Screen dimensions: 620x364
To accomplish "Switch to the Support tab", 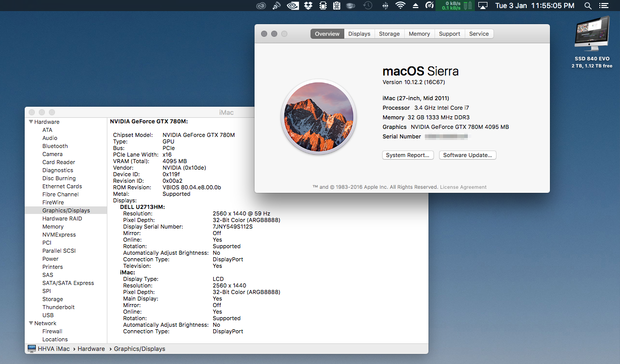I will click(x=450, y=34).
